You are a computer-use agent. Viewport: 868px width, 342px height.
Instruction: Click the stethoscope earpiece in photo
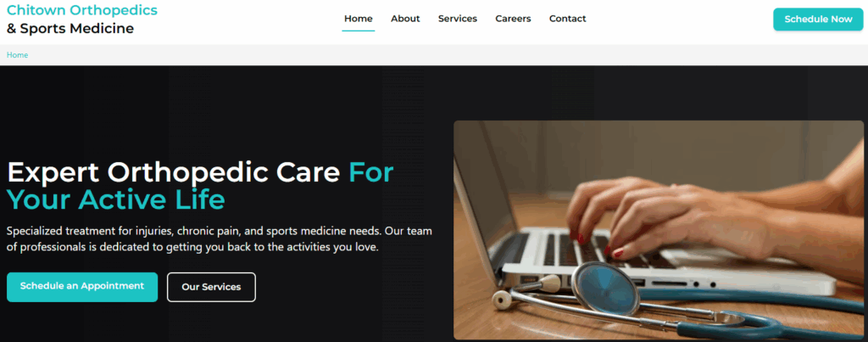pos(503,300)
